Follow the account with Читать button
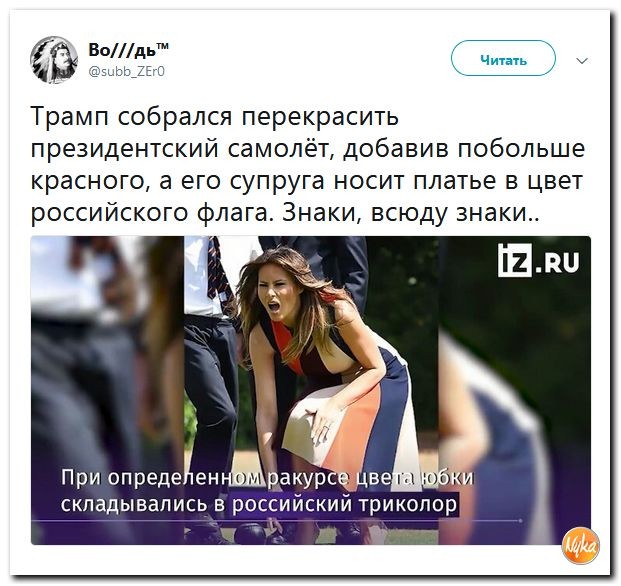 pyautogui.click(x=503, y=58)
